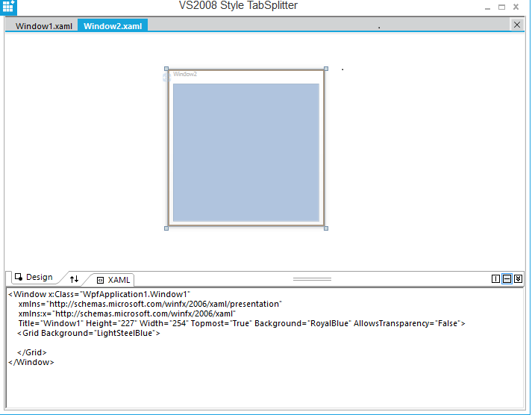This screenshot has height=415, width=532.
Task: Select the vertical split view icon
Action: pos(495,278)
